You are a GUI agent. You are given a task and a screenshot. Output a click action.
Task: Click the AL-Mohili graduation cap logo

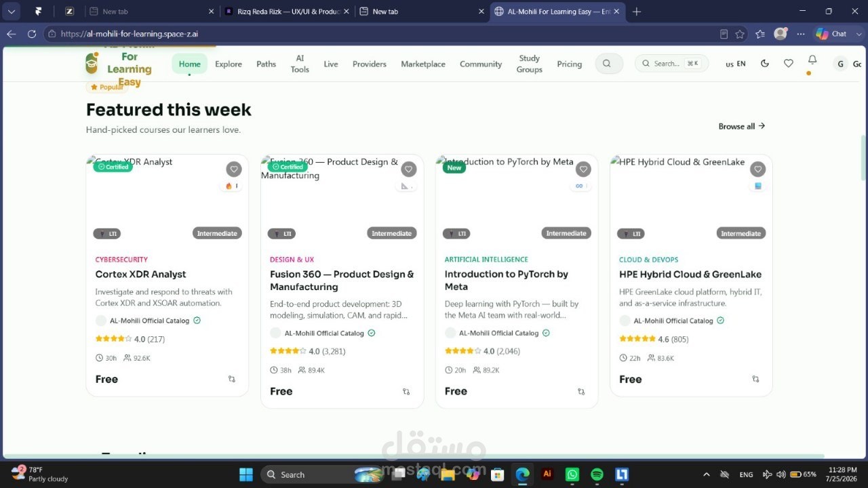tap(92, 64)
